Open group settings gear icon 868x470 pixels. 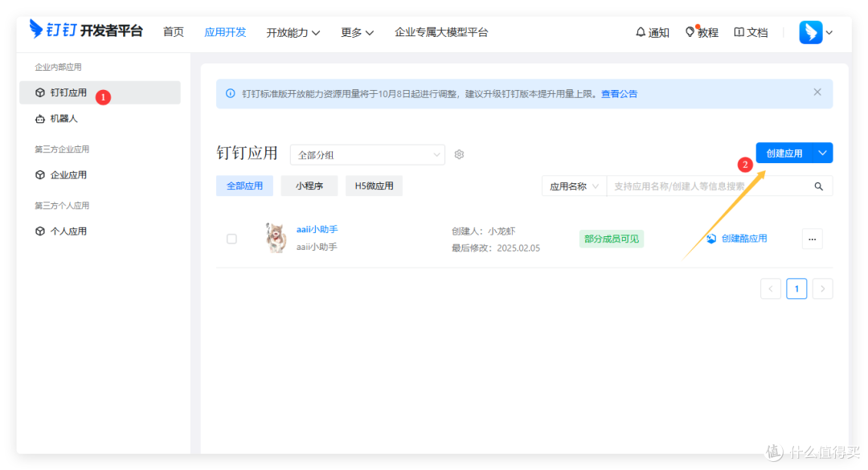pyautogui.click(x=459, y=154)
